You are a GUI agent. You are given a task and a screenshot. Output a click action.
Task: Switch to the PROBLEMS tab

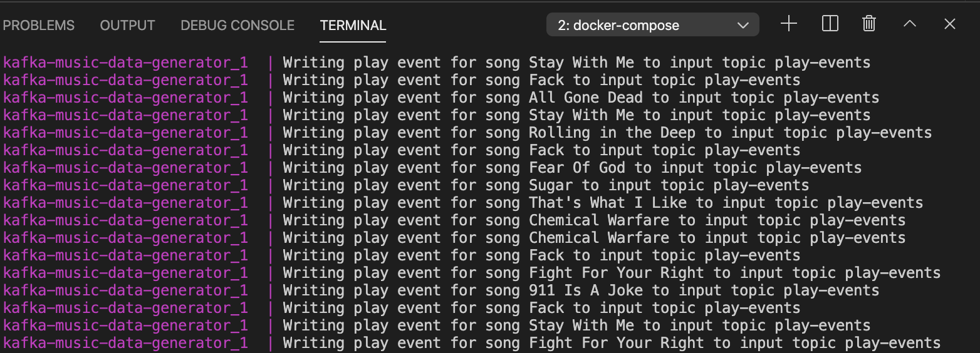[39, 26]
